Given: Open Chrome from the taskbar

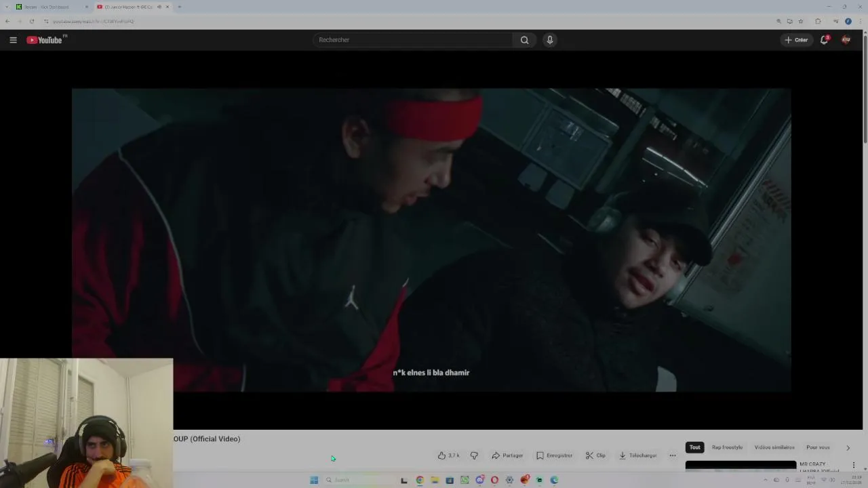Looking at the screenshot, I should point(420,480).
